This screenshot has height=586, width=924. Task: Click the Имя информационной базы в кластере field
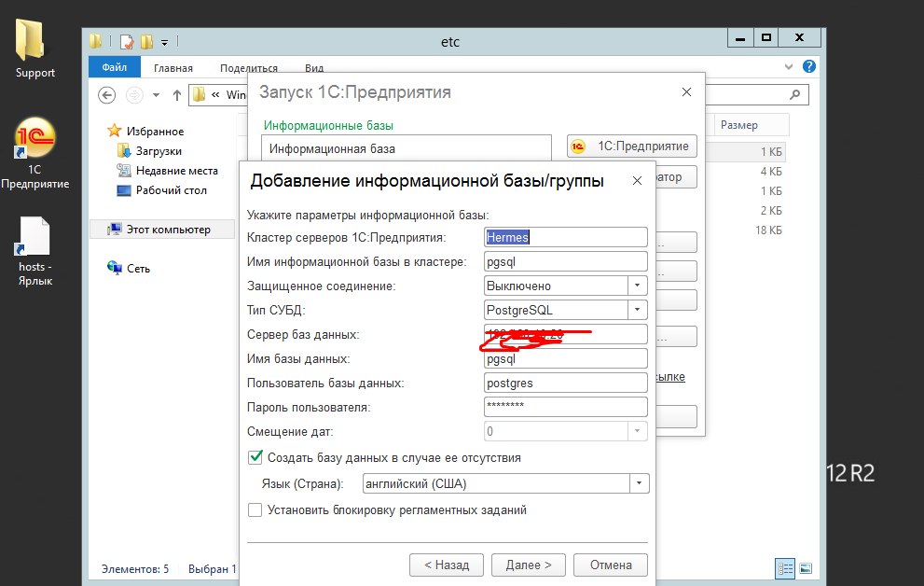pos(566,261)
